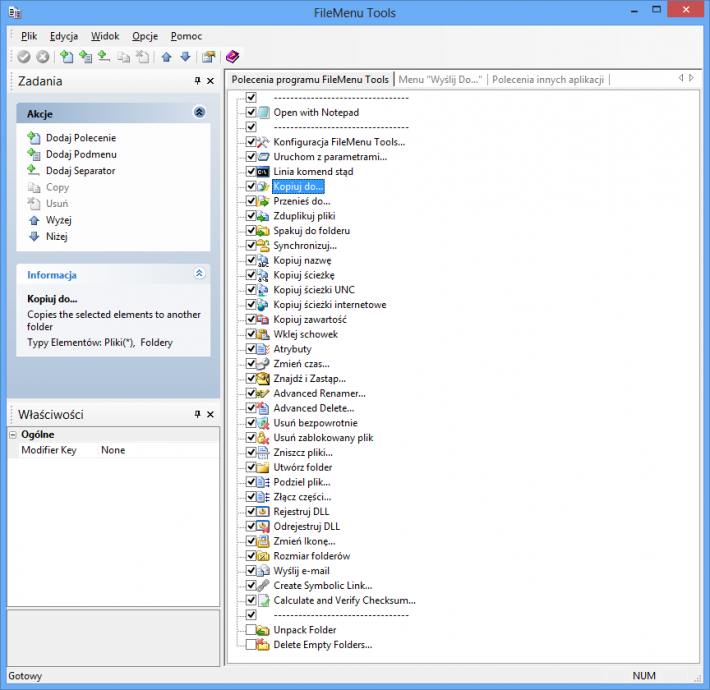The width and height of the screenshot is (710, 690).
Task: Select the Zmień czas... command
Action: (x=302, y=364)
